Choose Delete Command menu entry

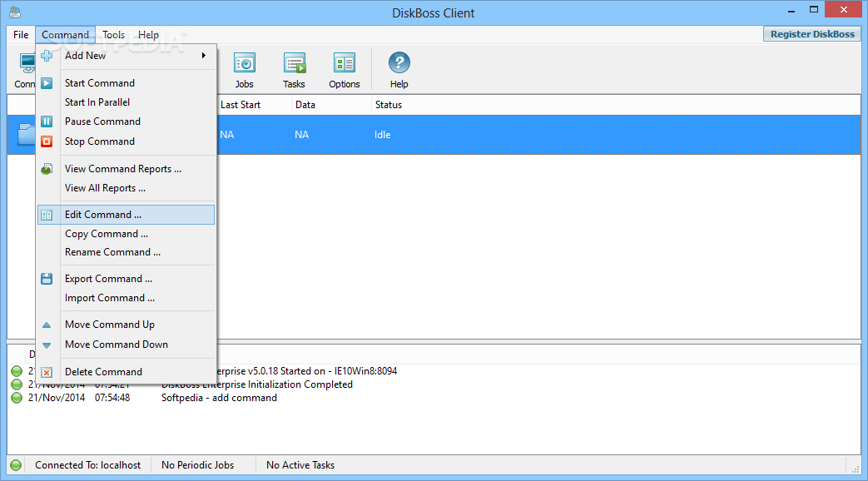126,372
